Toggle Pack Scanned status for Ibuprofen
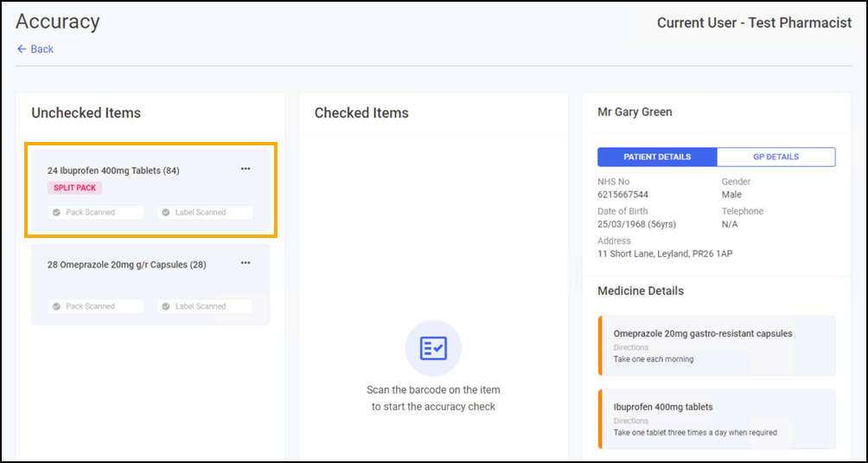Image resolution: width=868 pixels, height=463 pixels. click(95, 212)
